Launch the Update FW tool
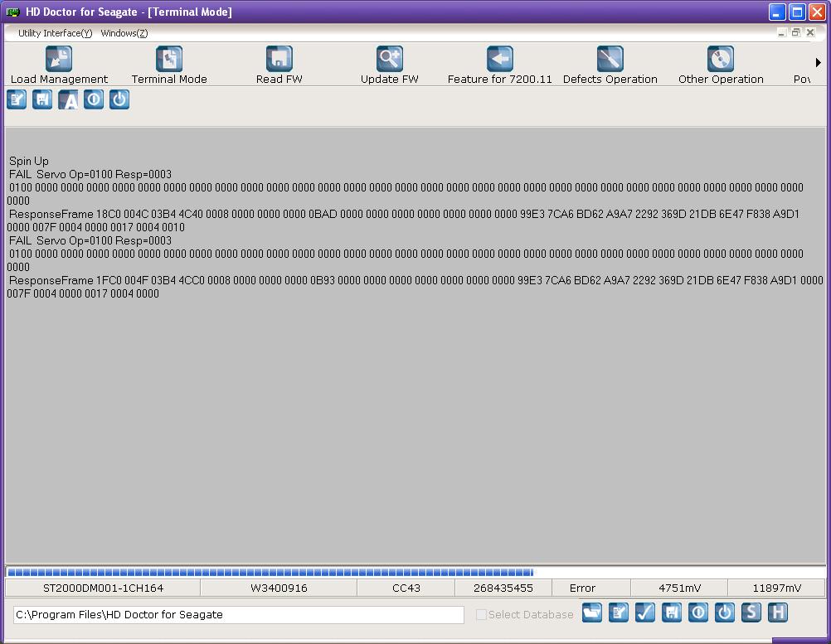This screenshot has width=831, height=644. point(390,65)
